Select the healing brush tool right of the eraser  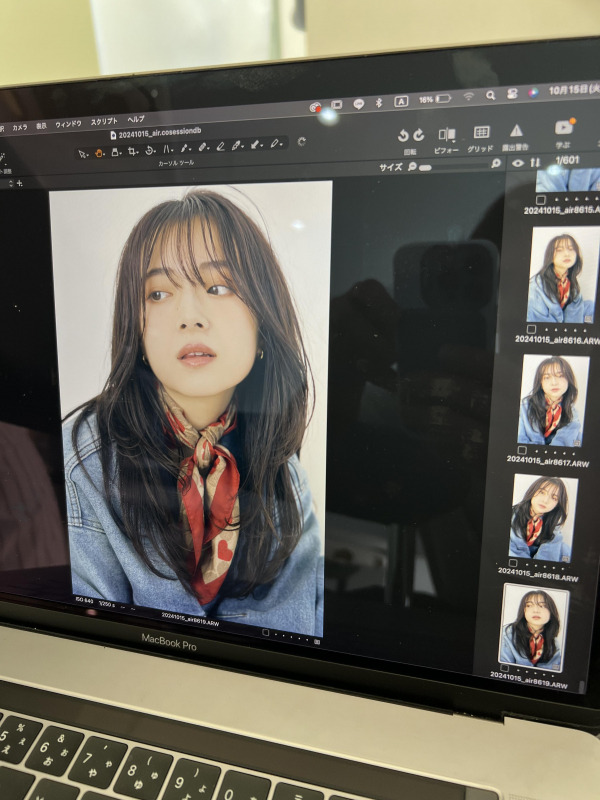click(237, 146)
